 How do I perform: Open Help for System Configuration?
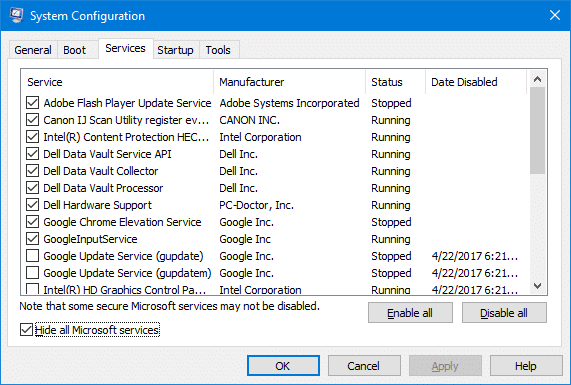click(526, 366)
